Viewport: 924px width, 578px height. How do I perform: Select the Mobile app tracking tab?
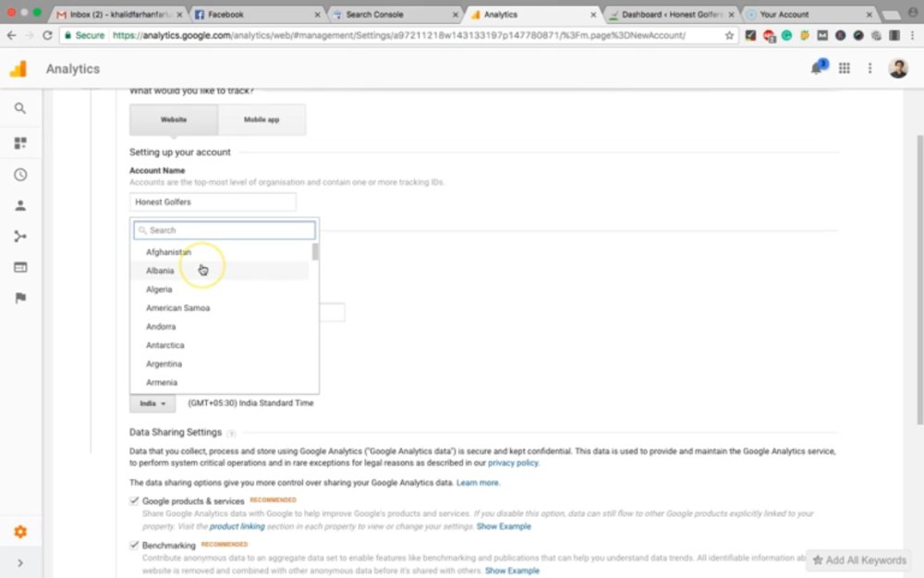point(261,119)
